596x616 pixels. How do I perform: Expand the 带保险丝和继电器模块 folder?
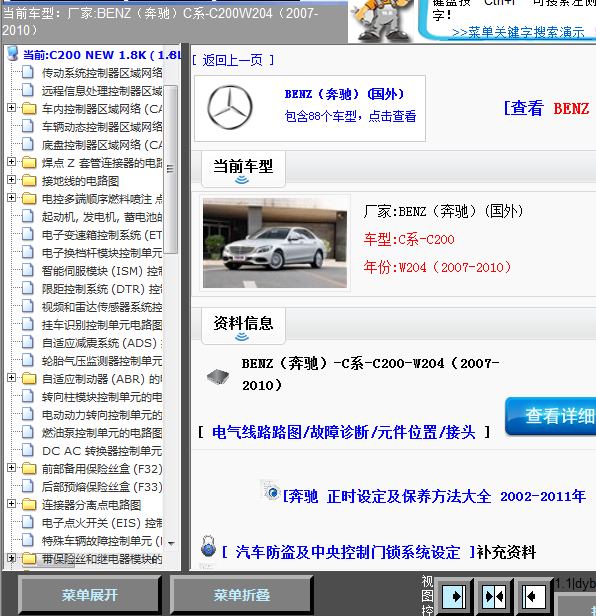[11, 557]
